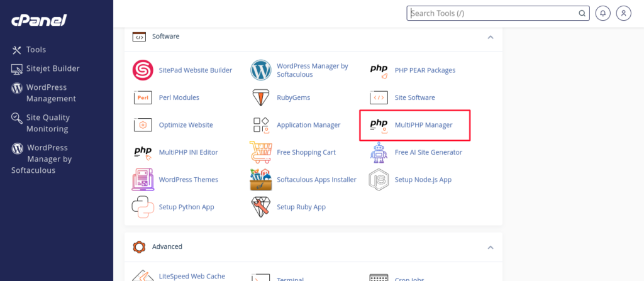644x281 pixels.
Task: Open the PHP PEAR Packages icon
Action: click(379, 70)
